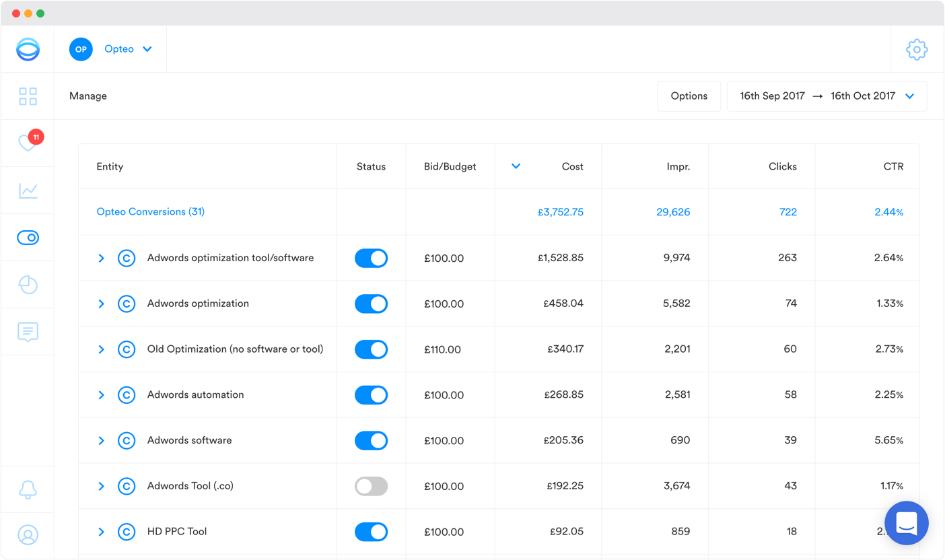The height and width of the screenshot is (560, 945).
Task: Click campaign icon for Adwords software
Action: click(x=127, y=441)
